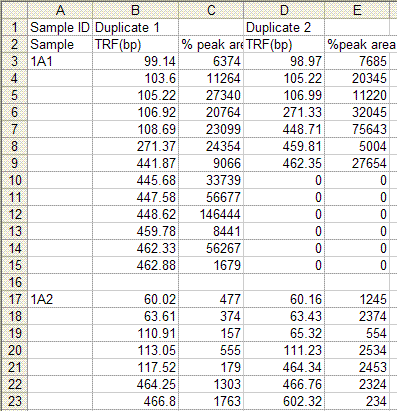Screen dimensions: 397x412
Task: Click the select-all corner box
Action: tap(14, 10)
